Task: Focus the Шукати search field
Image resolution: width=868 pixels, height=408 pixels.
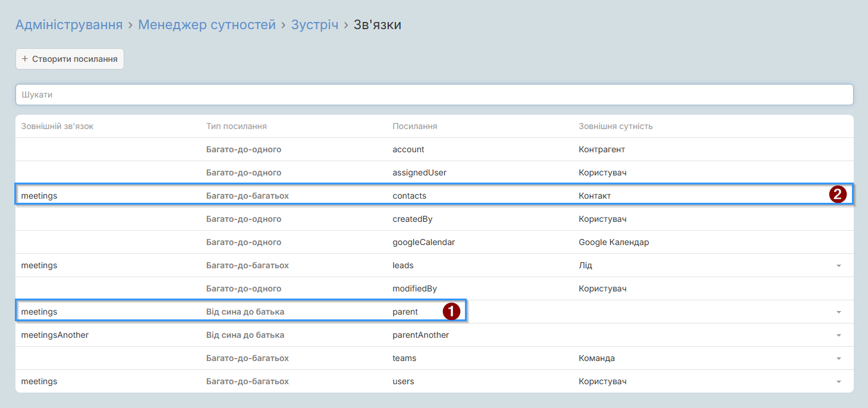Action: (x=434, y=95)
